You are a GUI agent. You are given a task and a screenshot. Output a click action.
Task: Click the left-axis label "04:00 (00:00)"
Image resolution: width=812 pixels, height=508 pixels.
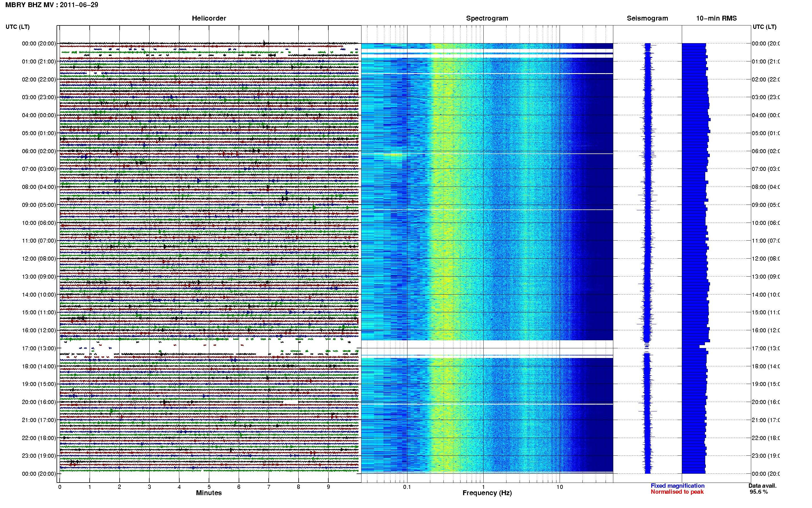(x=39, y=115)
